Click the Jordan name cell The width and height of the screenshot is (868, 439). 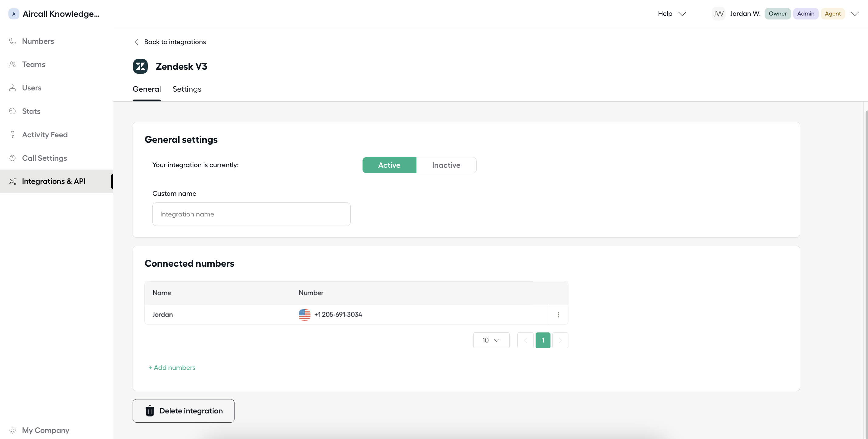pos(162,314)
